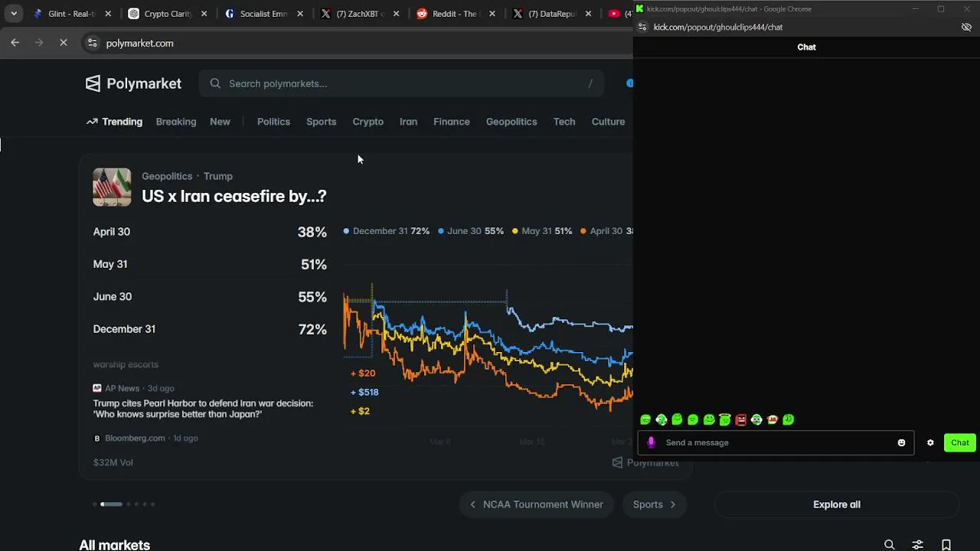The width and height of the screenshot is (980, 551).
Task: Open the bookmarks icon in All markets
Action: [x=946, y=545]
